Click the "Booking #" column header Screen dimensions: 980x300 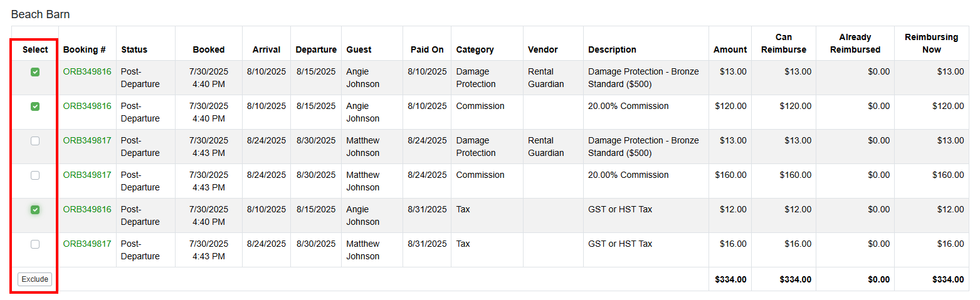pyautogui.click(x=85, y=49)
